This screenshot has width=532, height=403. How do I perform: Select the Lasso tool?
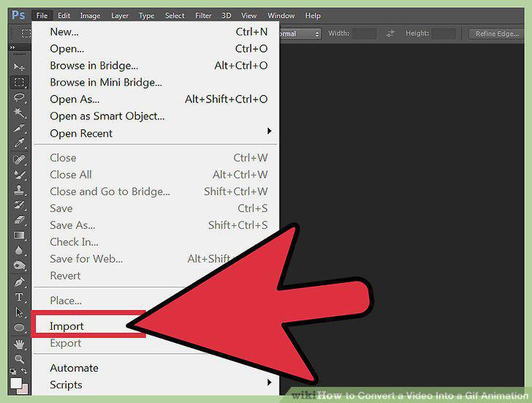click(x=19, y=98)
